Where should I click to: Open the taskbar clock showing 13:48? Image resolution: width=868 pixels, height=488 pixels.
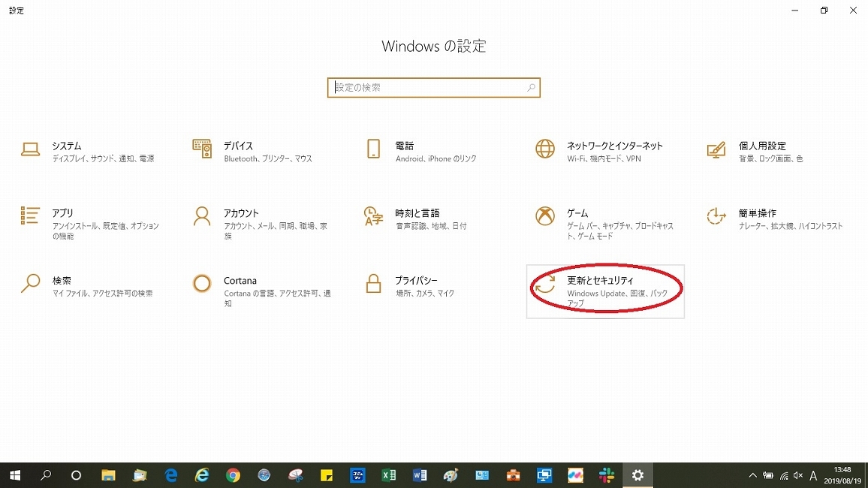pyautogui.click(x=842, y=475)
